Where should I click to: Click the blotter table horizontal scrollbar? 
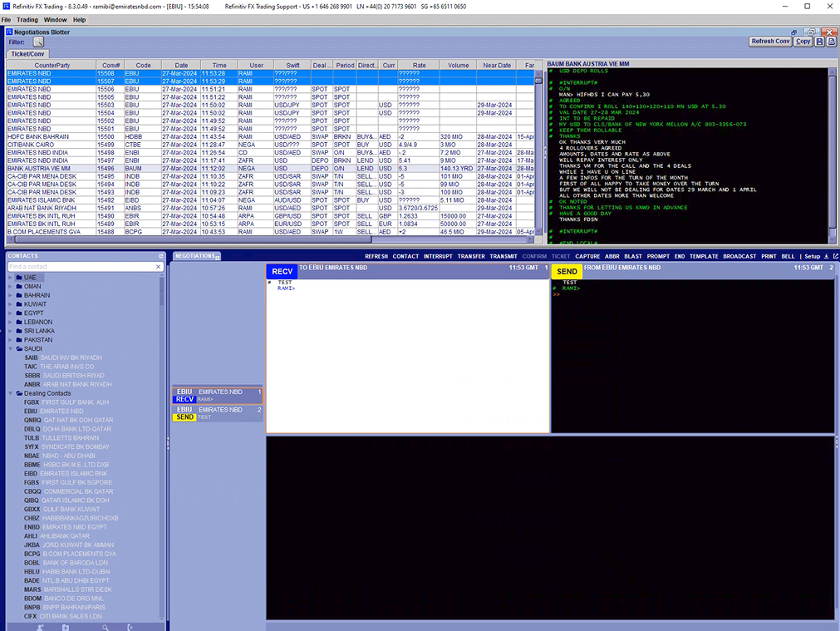(271, 239)
